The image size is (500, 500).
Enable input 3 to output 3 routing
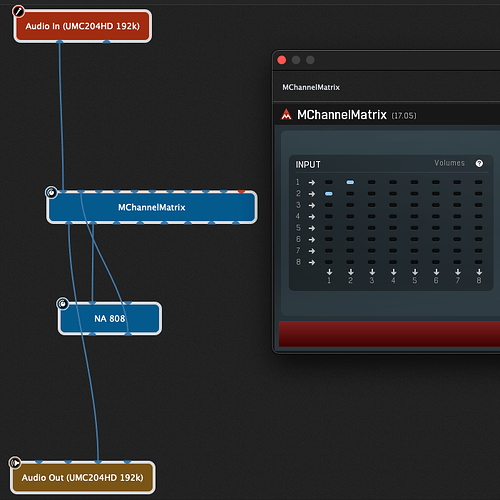372,205
